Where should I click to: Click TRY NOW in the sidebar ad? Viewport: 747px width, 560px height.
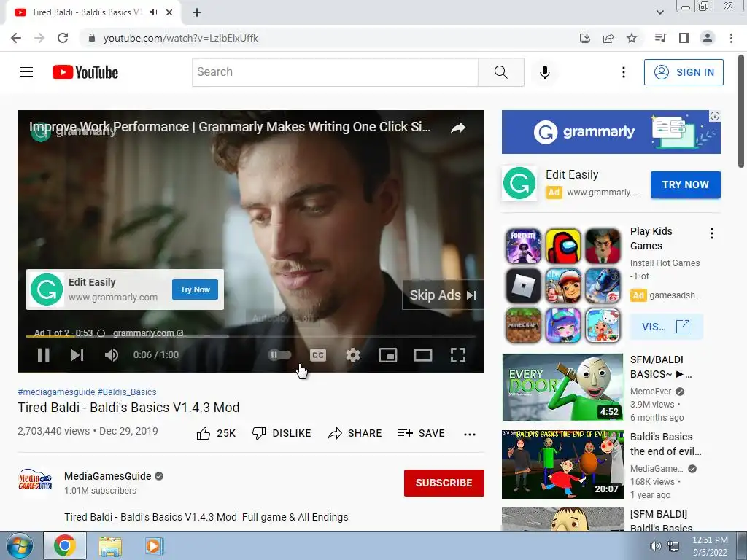(x=685, y=184)
